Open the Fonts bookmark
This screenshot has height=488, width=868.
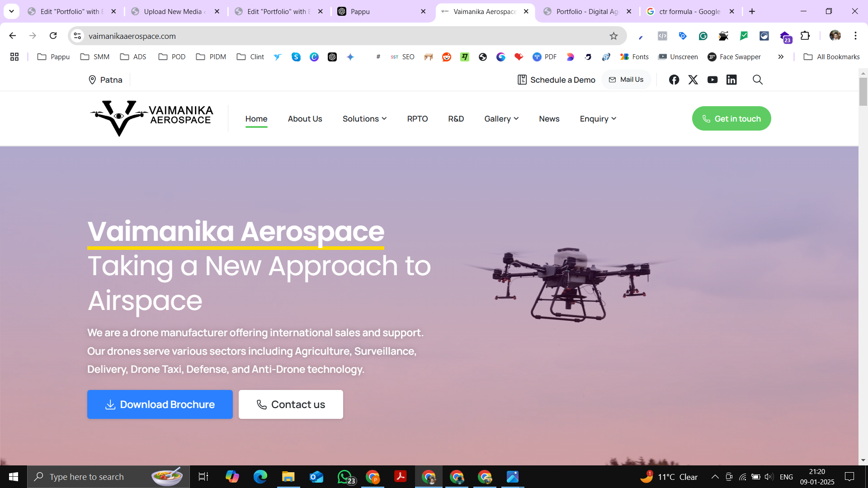tap(634, 57)
